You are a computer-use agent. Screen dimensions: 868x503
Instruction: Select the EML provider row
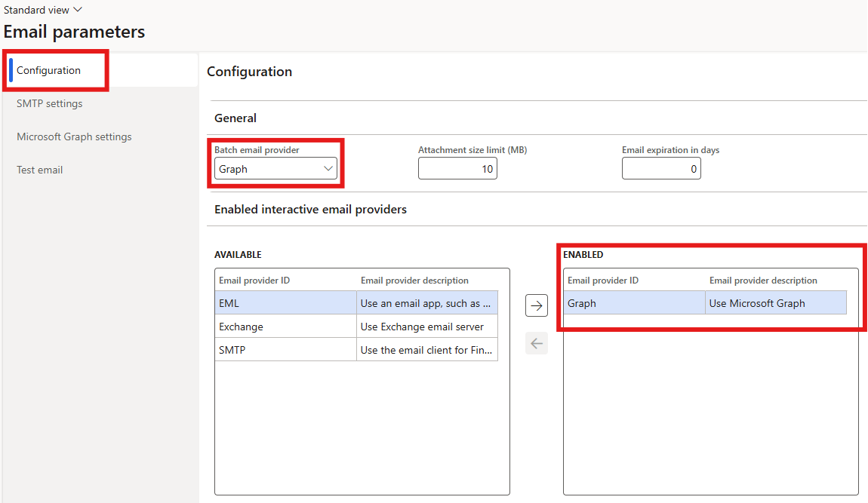pos(356,303)
